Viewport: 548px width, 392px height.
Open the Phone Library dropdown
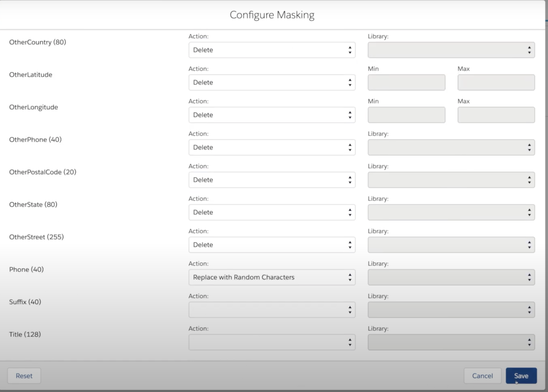pyautogui.click(x=451, y=277)
